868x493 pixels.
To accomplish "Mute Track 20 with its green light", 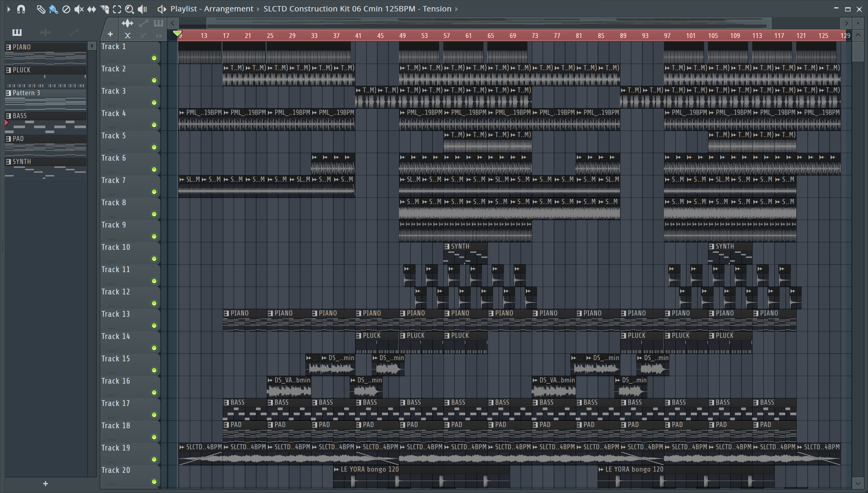I will pyautogui.click(x=154, y=482).
